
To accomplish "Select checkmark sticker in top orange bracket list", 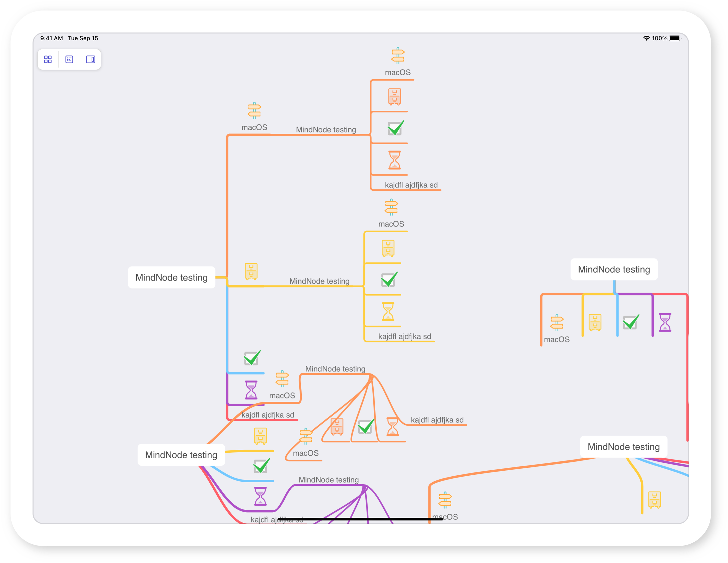I will click(396, 128).
